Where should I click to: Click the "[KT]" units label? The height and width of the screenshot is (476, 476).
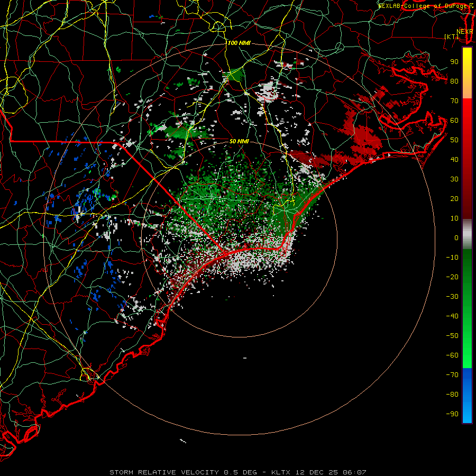point(452,36)
